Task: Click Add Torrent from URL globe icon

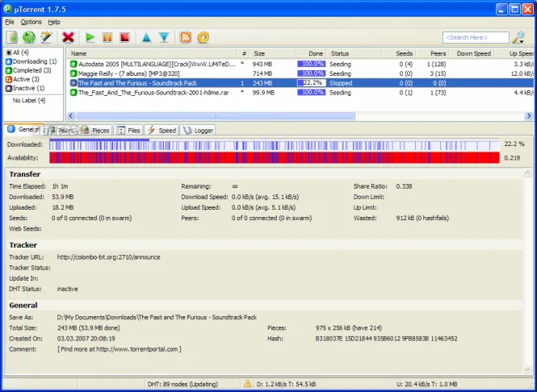Action: tap(29, 37)
